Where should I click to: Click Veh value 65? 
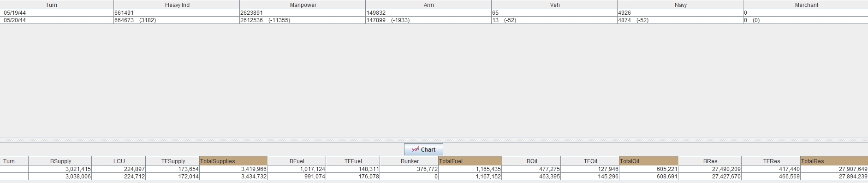(x=495, y=13)
